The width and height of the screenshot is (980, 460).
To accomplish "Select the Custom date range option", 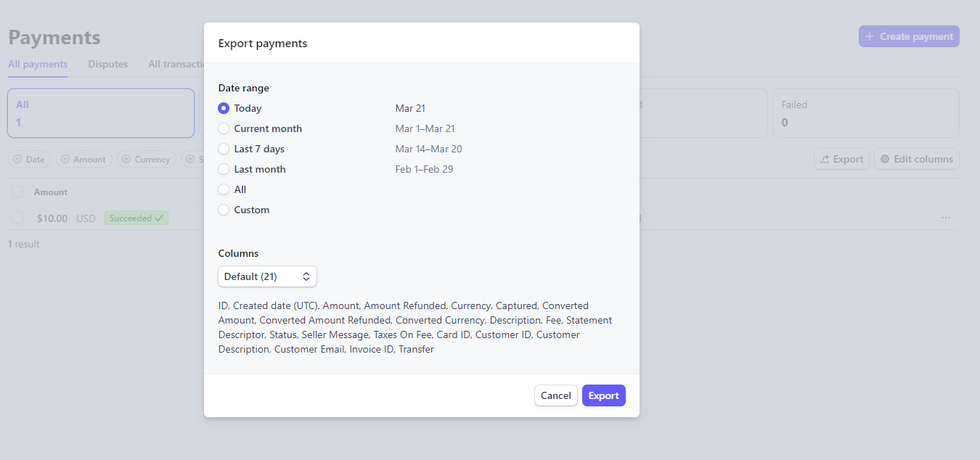I will coord(224,210).
